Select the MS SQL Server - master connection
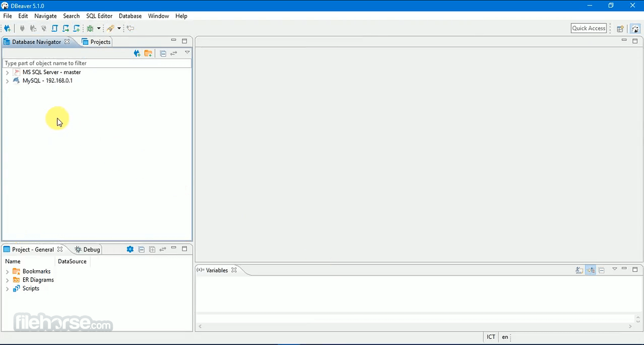The image size is (644, 345). pos(52,72)
